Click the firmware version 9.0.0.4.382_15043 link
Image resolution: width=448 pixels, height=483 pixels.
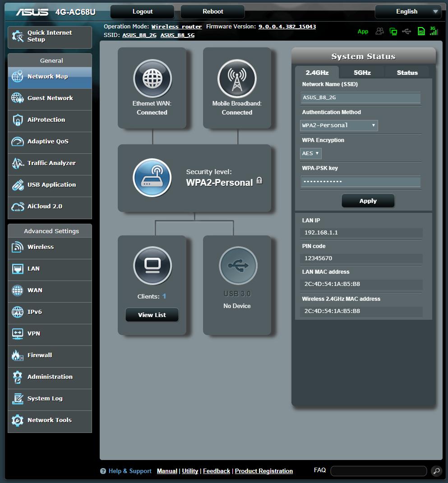tap(287, 27)
